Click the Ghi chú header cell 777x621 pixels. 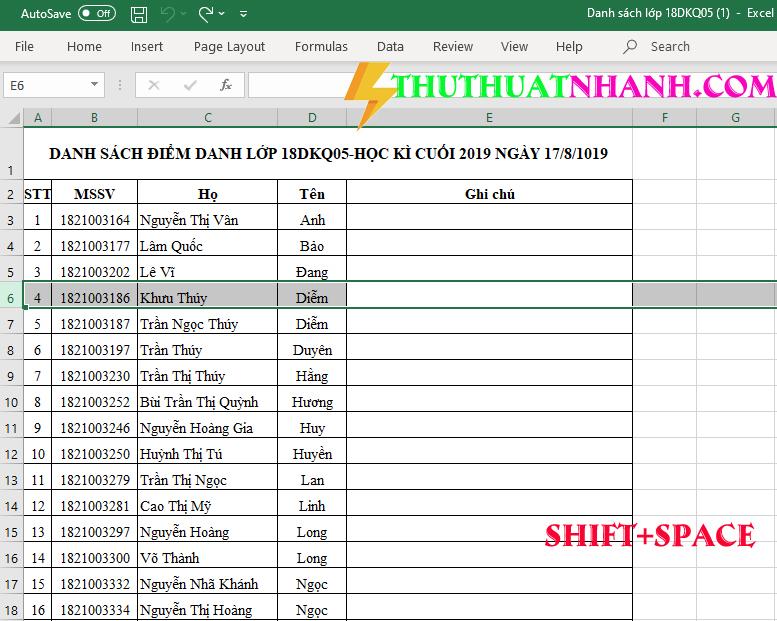pyautogui.click(x=490, y=194)
